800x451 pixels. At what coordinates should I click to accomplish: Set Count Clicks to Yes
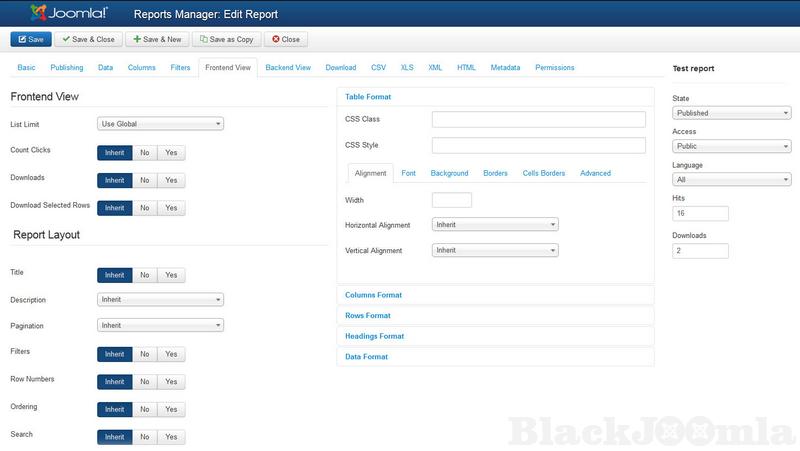pos(170,153)
